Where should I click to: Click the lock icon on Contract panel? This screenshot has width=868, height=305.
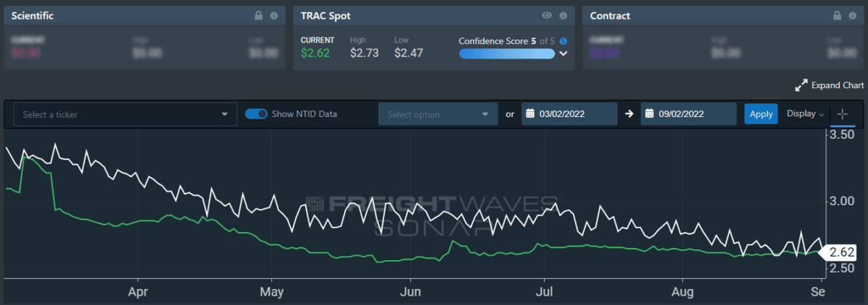(838, 15)
